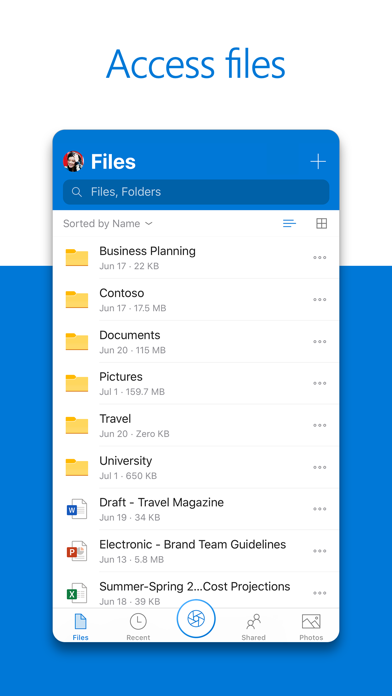Open the Contoso folder icon
The image size is (392, 696).
pyautogui.click(x=77, y=300)
